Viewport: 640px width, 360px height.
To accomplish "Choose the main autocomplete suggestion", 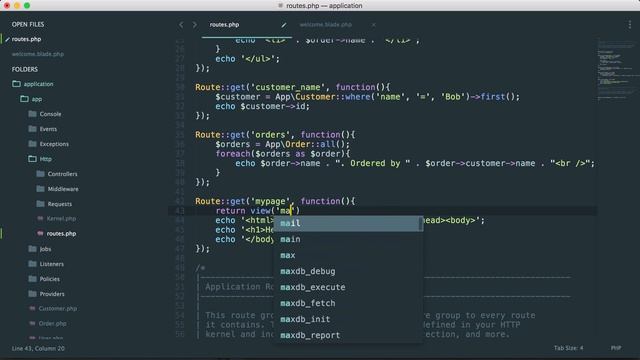I will point(348,239).
